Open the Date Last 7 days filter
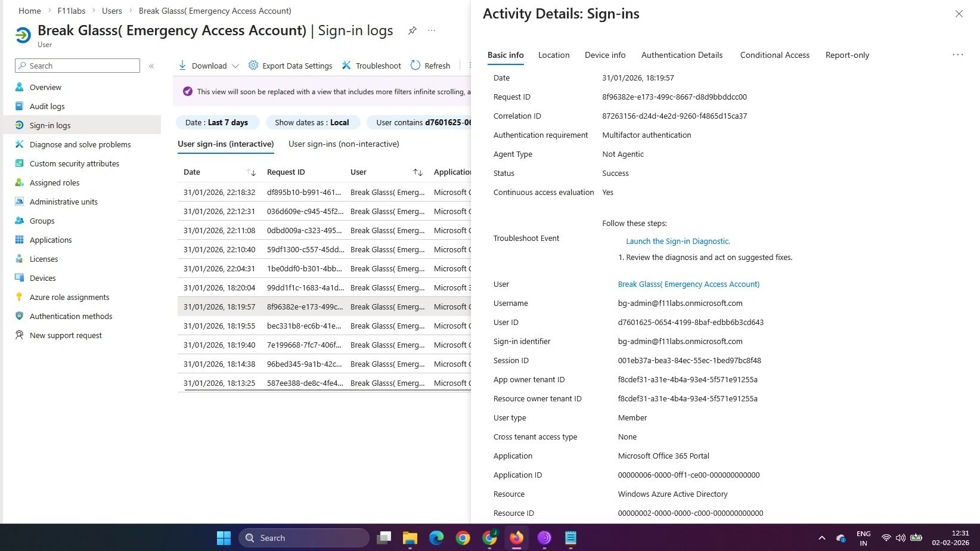Screen dimensions: 980x551 coord(217,122)
